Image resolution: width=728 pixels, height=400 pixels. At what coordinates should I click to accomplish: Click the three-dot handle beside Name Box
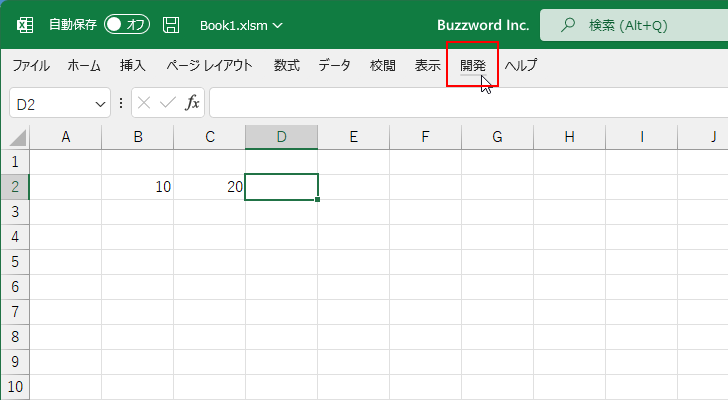pos(121,103)
